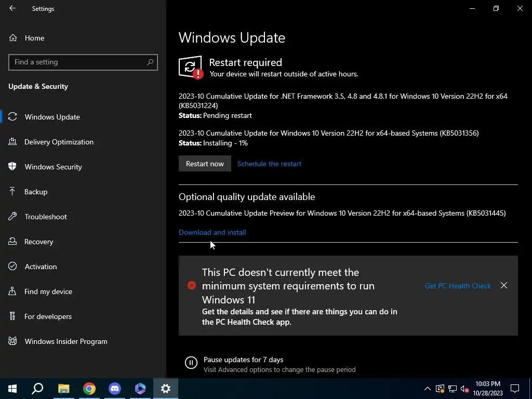Click the Activation checkmark icon
The height and width of the screenshot is (399, 532).
[12, 266]
